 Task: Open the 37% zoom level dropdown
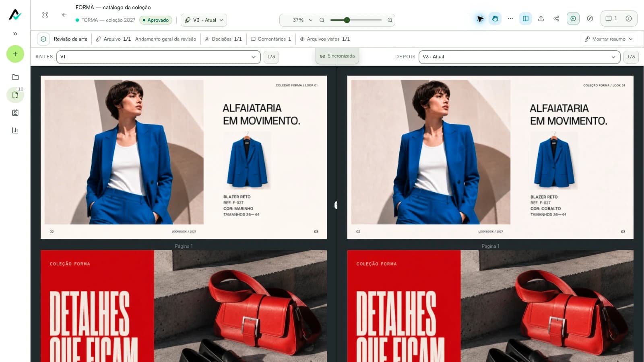[302, 20]
